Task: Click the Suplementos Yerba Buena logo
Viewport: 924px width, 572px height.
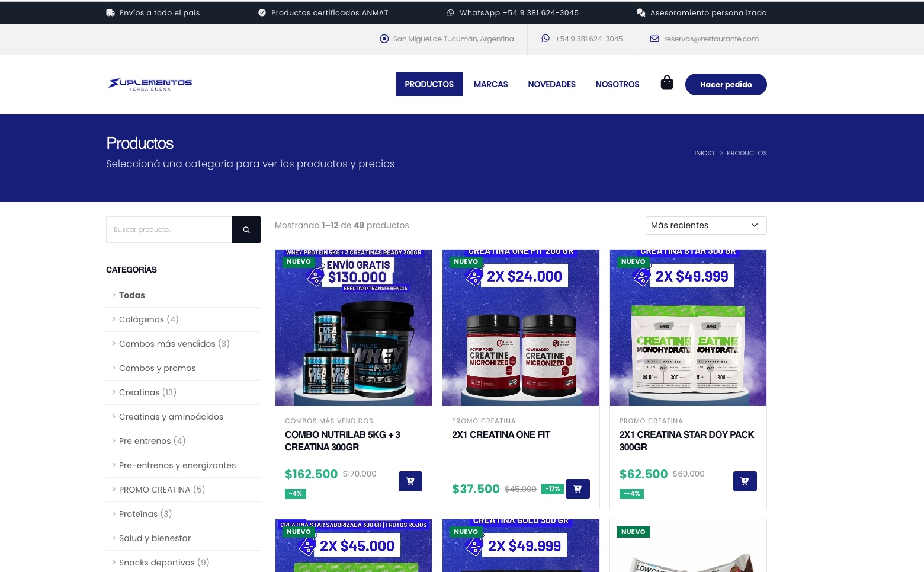Action: [x=150, y=84]
